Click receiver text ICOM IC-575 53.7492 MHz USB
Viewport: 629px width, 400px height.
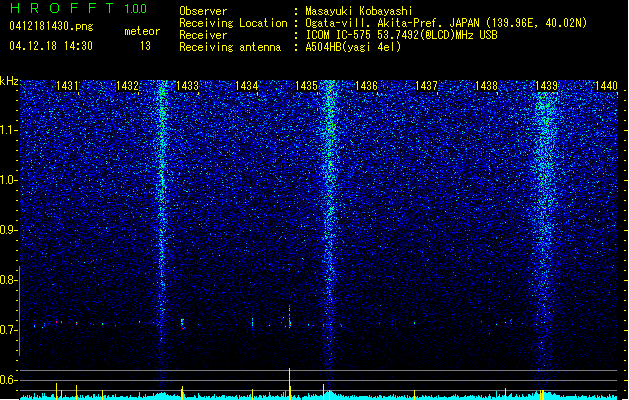(x=401, y=35)
